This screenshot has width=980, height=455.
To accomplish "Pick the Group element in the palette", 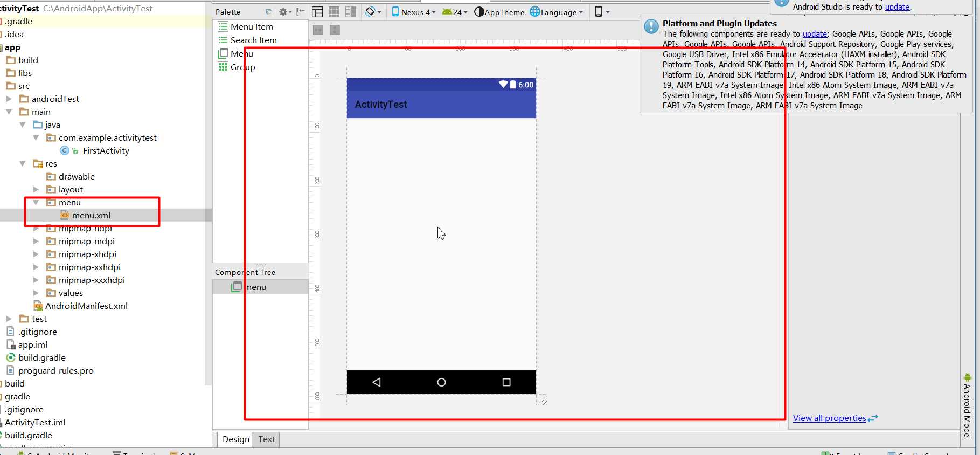I will pos(237,67).
